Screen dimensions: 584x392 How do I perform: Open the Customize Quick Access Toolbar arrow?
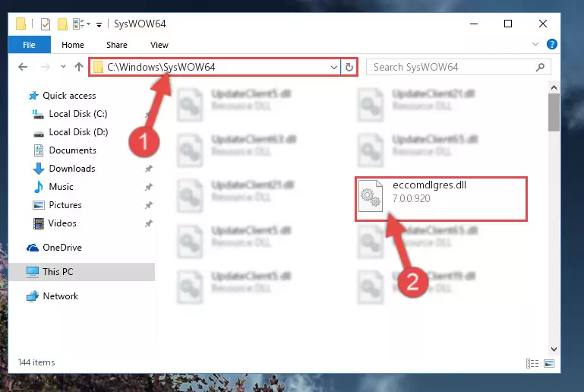[99, 25]
